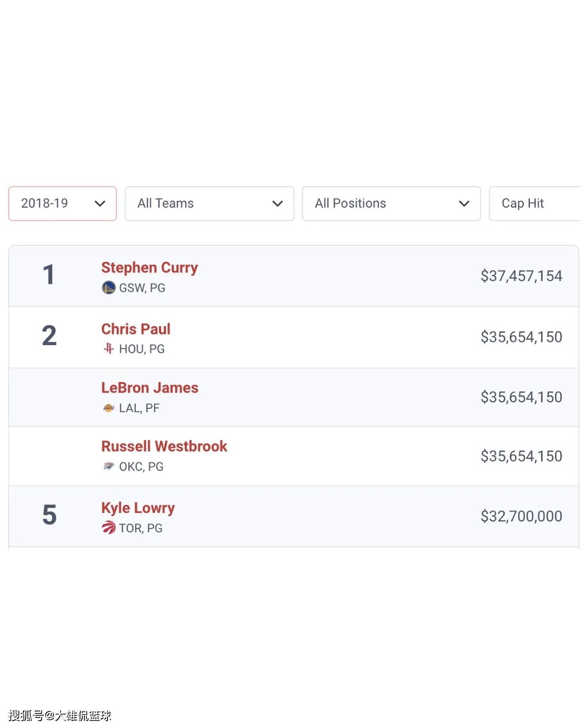The height and width of the screenshot is (728, 582).
Task: Click Kyle Lowry's $32,700,000 salary figure
Action: click(x=521, y=516)
